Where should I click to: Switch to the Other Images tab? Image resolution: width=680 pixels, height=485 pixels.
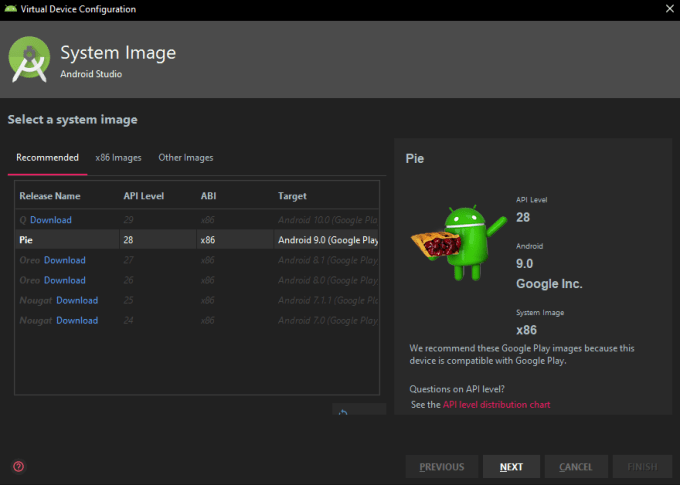click(186, 158)
